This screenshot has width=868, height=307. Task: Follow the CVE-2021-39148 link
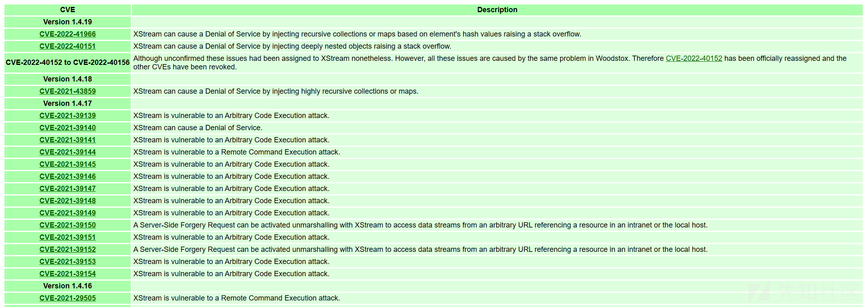click(67, 201)
